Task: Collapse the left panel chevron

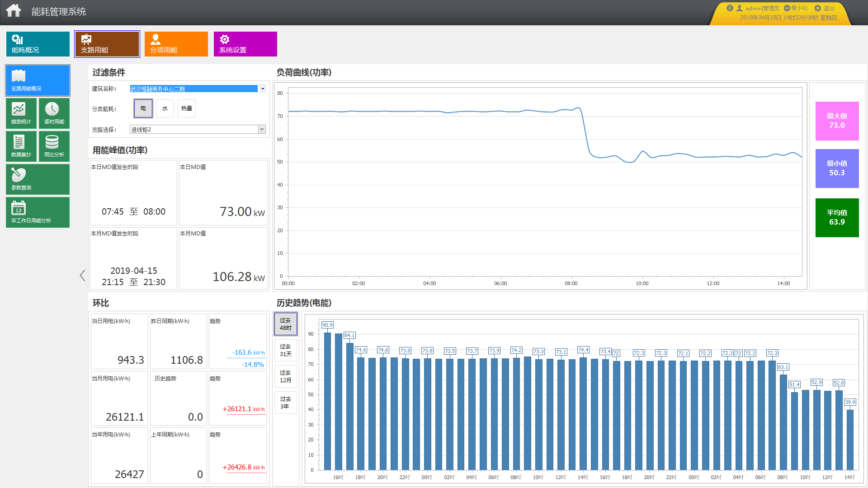Action: [82, 276]
